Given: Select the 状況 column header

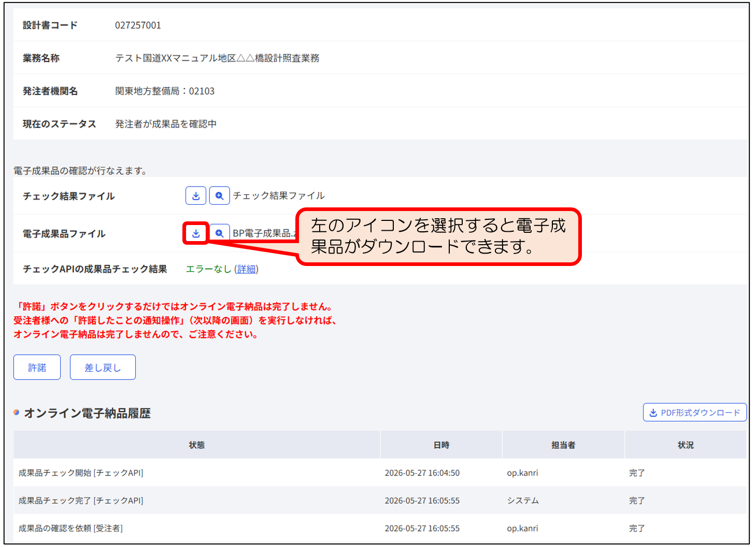Looking at the screenshot, I should pos(686,445).
